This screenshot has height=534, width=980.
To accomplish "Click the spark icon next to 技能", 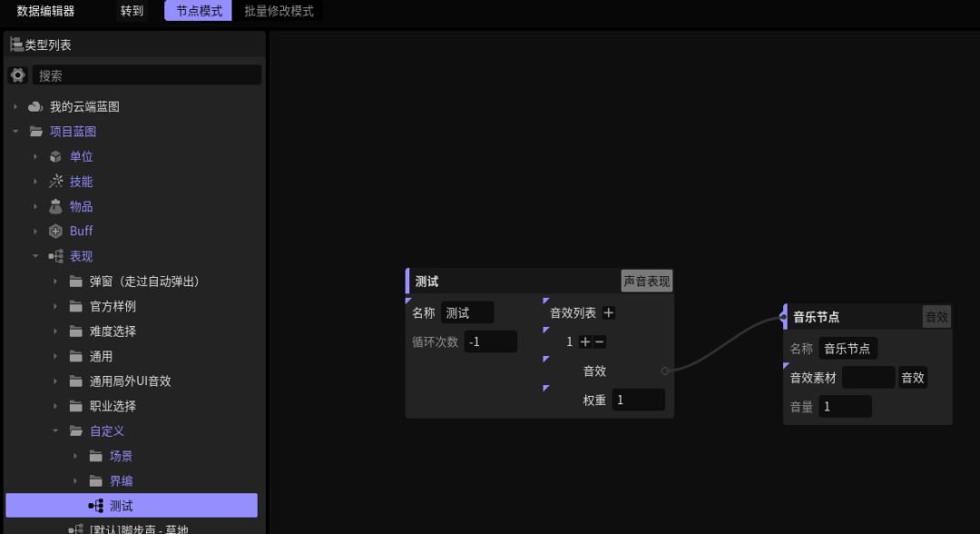I will point(56,182).
